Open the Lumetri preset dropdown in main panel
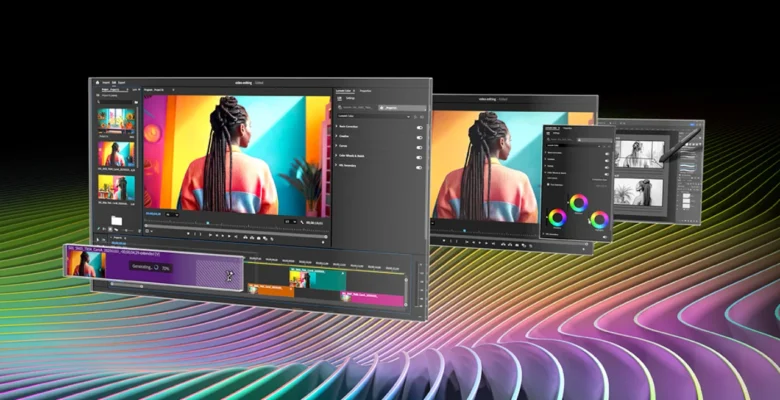780x400 pixels. pos(374,116)
